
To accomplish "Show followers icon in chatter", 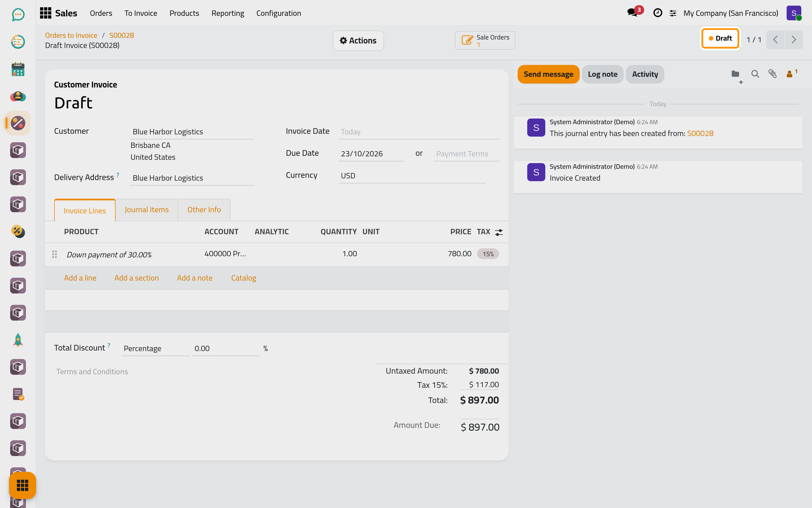I will point(791,74).
